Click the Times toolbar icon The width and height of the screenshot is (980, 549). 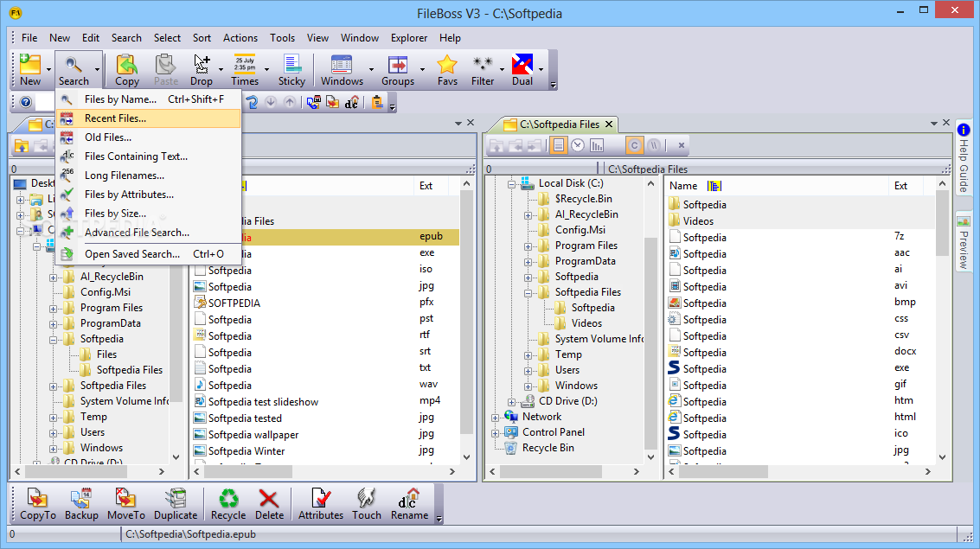245,69
